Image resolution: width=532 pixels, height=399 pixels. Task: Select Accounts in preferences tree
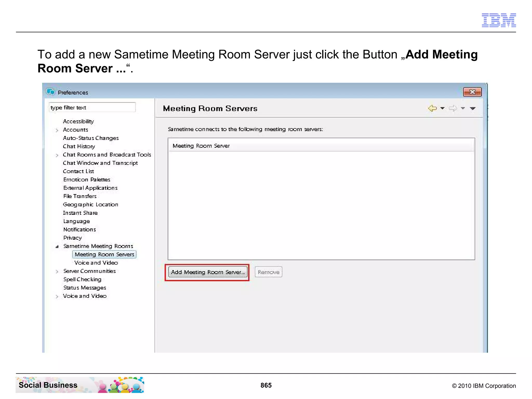(x=75, y=130)
